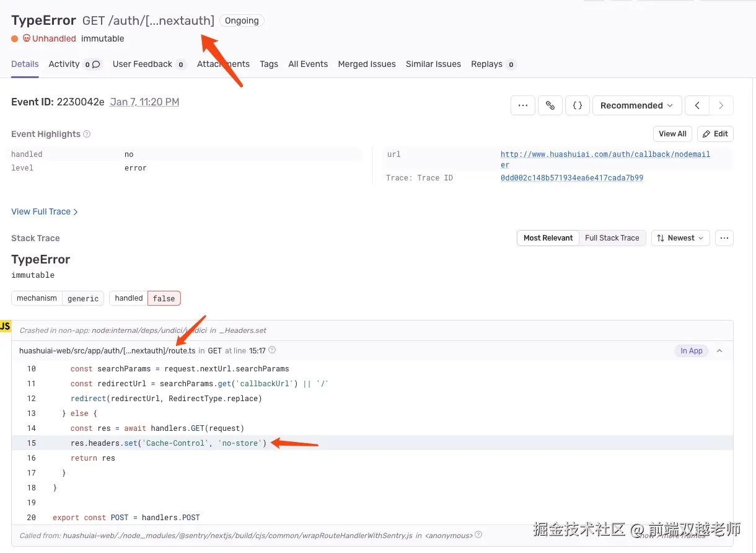
Task: Open the attachments paperclip icon
Action: pyautogui.click(x=550, y=105)
